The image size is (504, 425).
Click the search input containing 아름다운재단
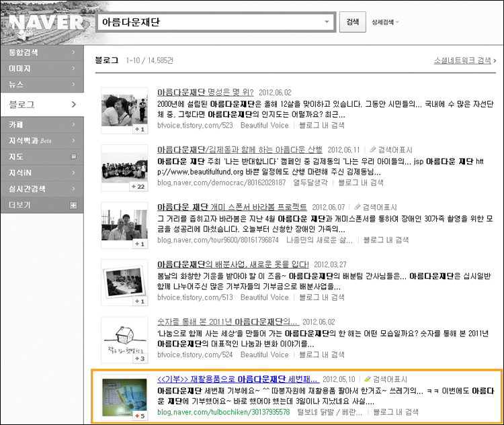point(216,22)
